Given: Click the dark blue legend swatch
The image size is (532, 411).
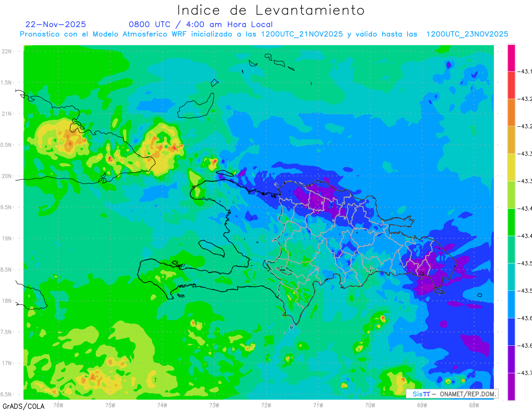Looking at the screenshot, I should pyautogui.click(x=511, y=332).
